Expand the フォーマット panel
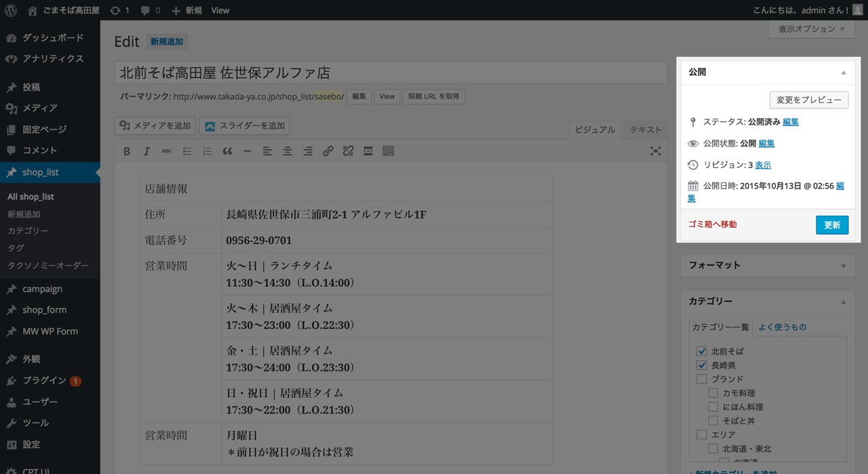The width and height of the screenshot is (868, 474). (x=844, y=266)
